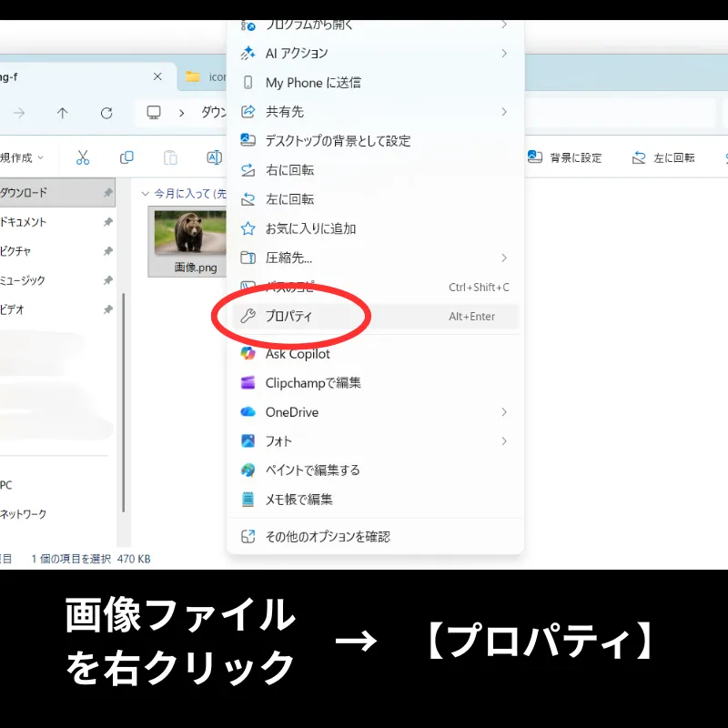728x728 pixels.
Task: Click the Cut scissors icon in toolbar
Action: [83, 157]
